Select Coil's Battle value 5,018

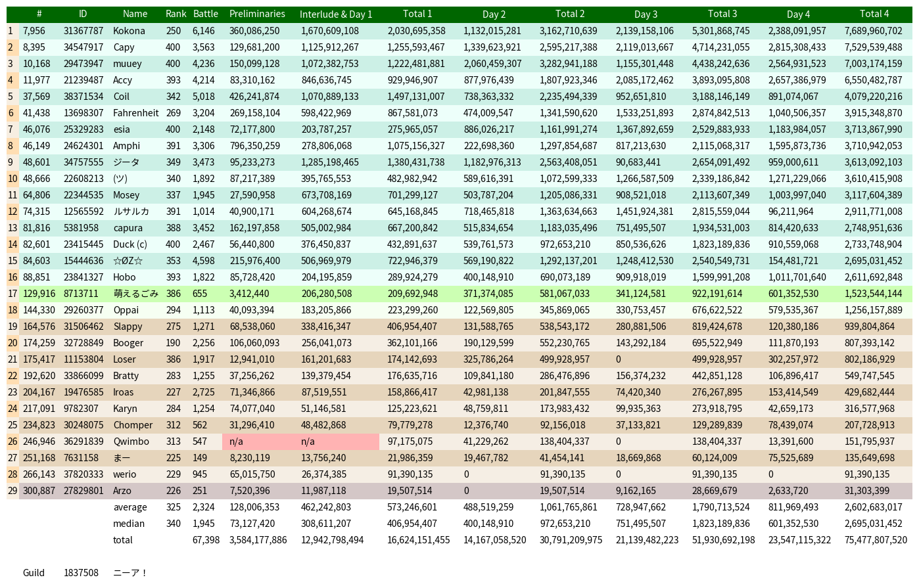point(204,97)
